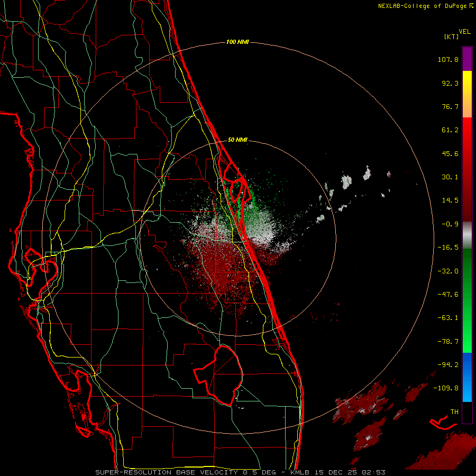Click the TH legend label

pyautogui.click(x=454, y=412)
